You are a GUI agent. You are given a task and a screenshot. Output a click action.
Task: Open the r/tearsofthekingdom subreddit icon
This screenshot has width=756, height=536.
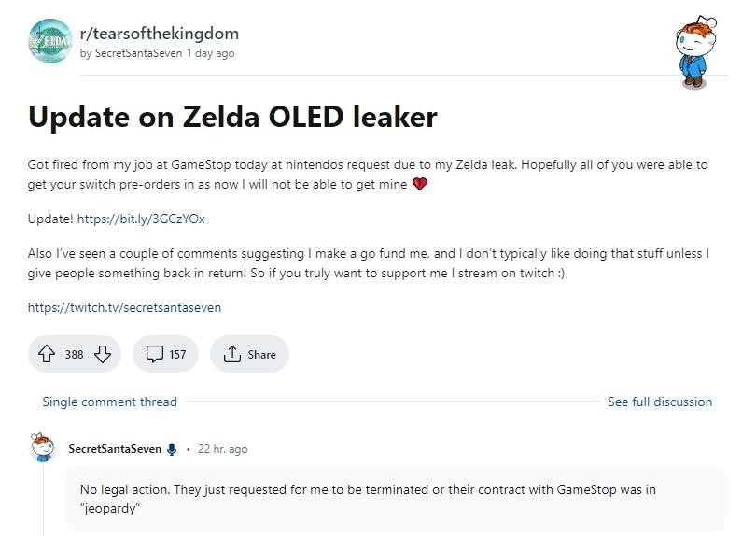pos(50,41)
